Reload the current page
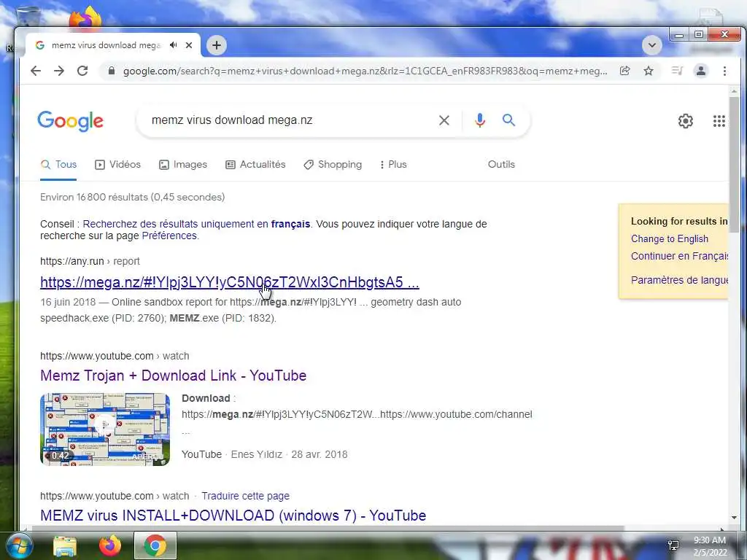Image resolution: width=747 pixels, height=560 pixels. [x=82, y=71]
